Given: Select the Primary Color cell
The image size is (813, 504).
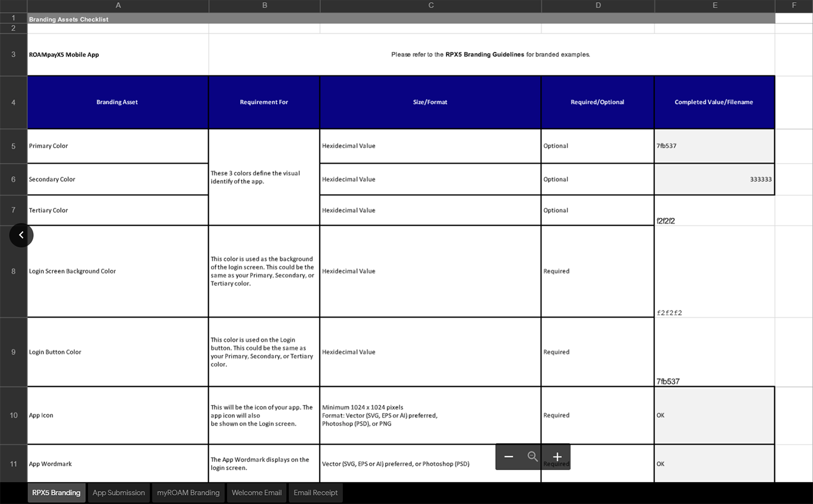Looking at the screenshot, I should click(x=118, y=146).
